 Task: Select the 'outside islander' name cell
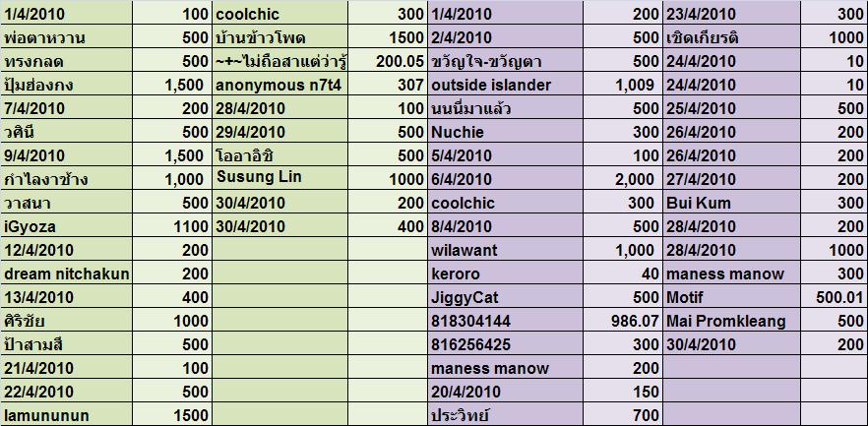click(505, 85)
